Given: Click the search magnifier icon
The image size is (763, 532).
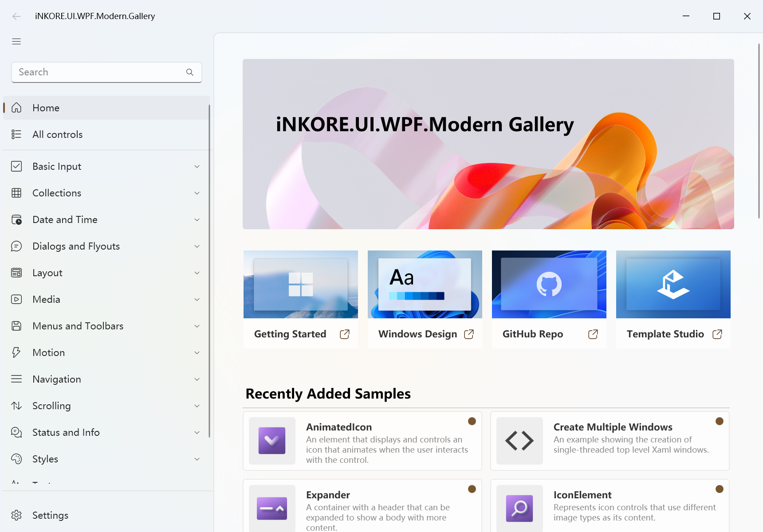Looking at the screenshot, I should tap(190, 72).
